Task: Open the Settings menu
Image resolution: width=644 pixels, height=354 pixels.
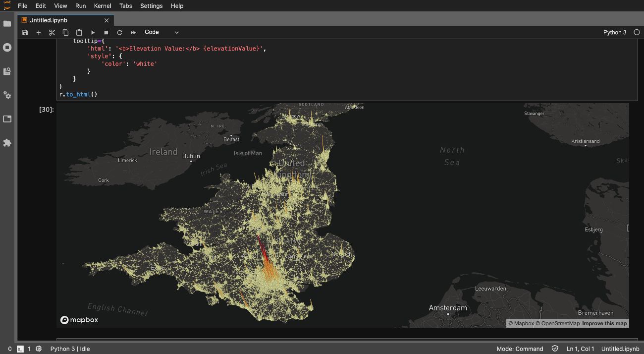Action: (x=152, y=6)
